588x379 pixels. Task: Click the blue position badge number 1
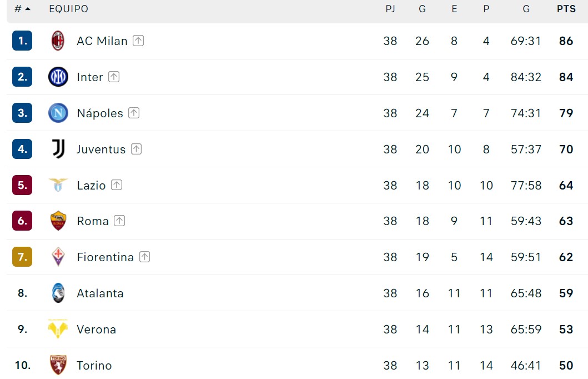point(22,41)
